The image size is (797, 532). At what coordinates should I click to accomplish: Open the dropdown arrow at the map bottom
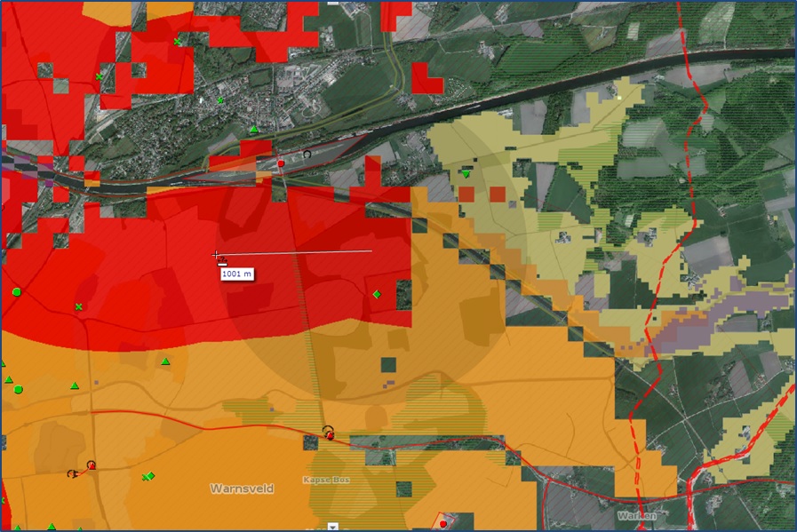pos(332,527)
